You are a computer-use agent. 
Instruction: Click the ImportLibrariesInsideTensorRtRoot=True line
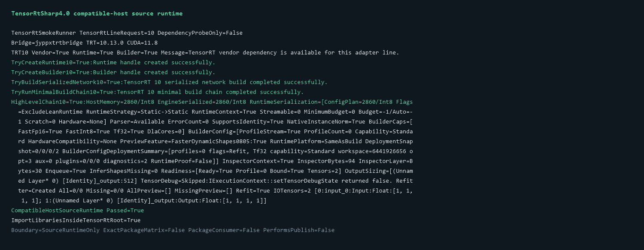tap(76, 220)
